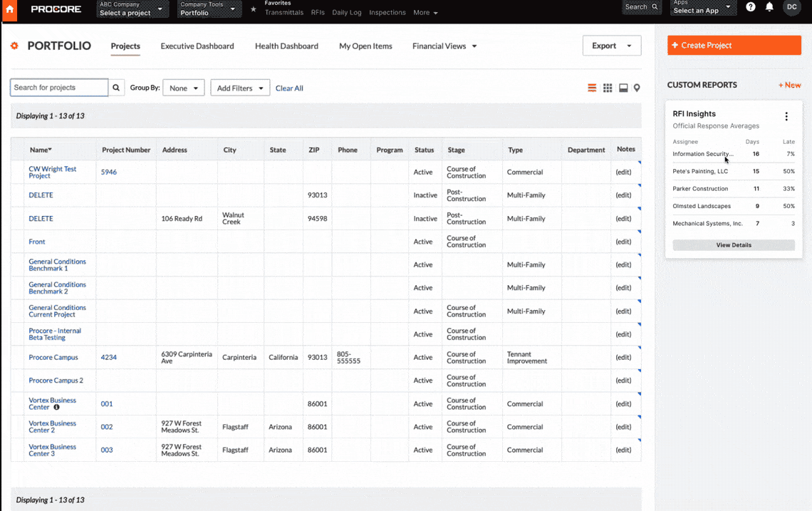The image size is (812, 511).
Task: Click the 6309 Carpinteria Ave address cell
Action: 187,358
